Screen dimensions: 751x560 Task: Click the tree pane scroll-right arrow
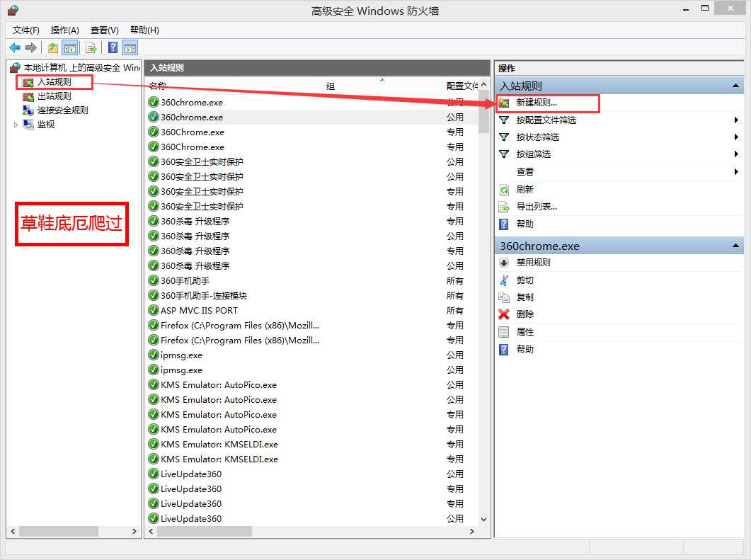(x=134, y=531)
